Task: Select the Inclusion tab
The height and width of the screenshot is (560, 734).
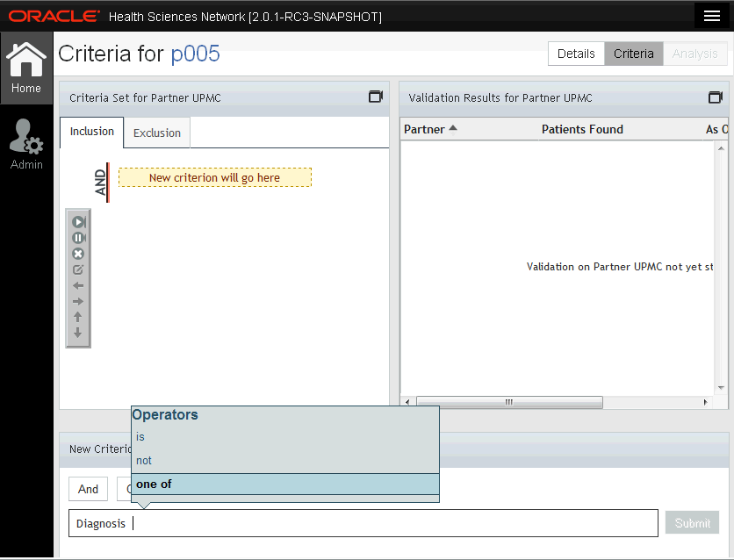Action: coord(91,132)
